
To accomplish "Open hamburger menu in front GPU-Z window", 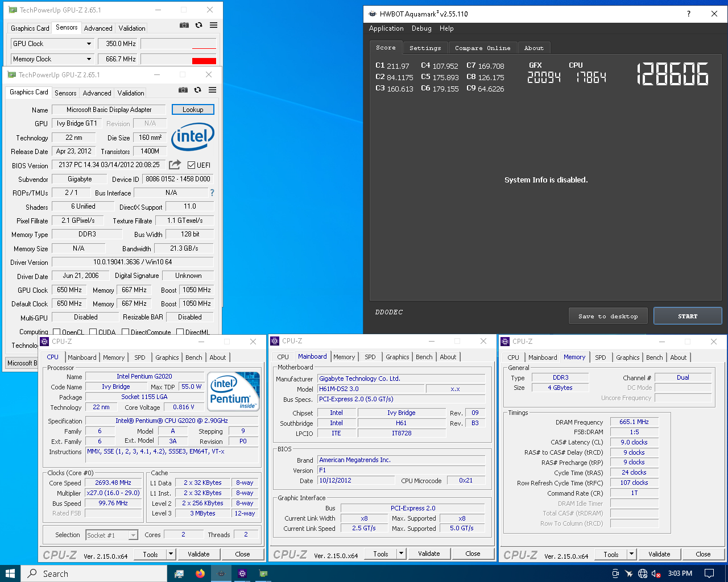I will click(212, 90).
